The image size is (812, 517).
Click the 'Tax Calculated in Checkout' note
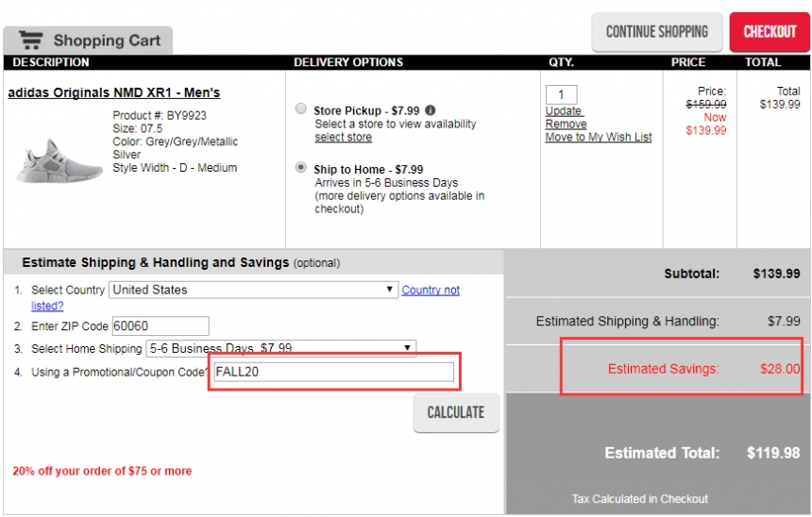(x=639, y=499)
